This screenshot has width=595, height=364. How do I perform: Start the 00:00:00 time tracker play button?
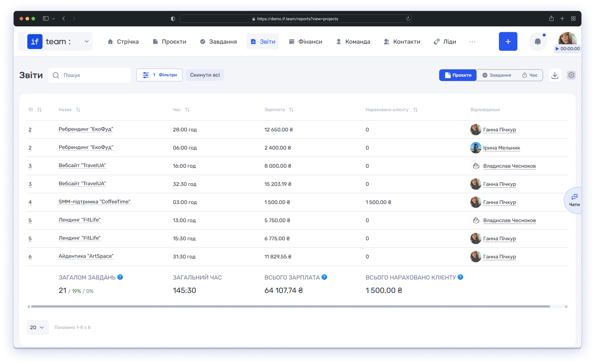click(557, 49)
